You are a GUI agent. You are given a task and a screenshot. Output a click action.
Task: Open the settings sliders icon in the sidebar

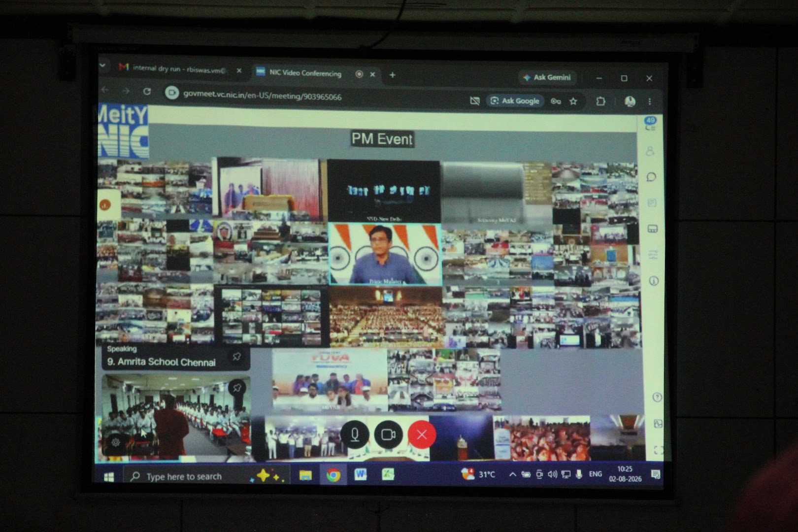pos(653,255)
